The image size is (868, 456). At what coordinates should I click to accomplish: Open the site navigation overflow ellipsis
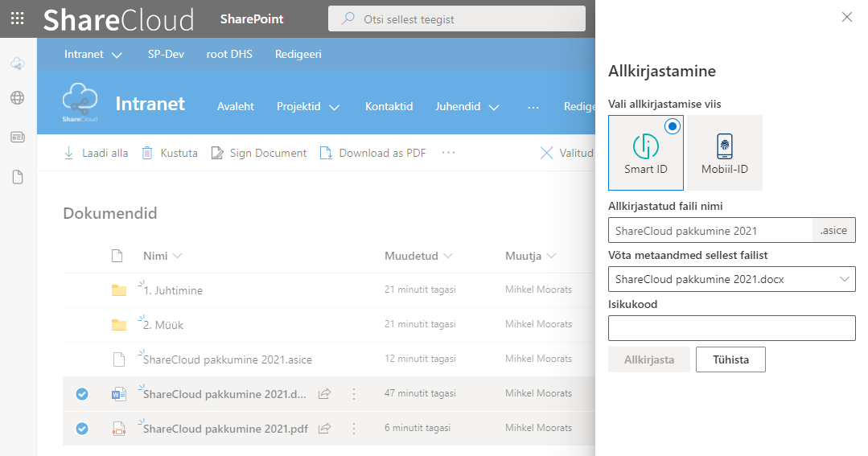[x=533, y=107]
